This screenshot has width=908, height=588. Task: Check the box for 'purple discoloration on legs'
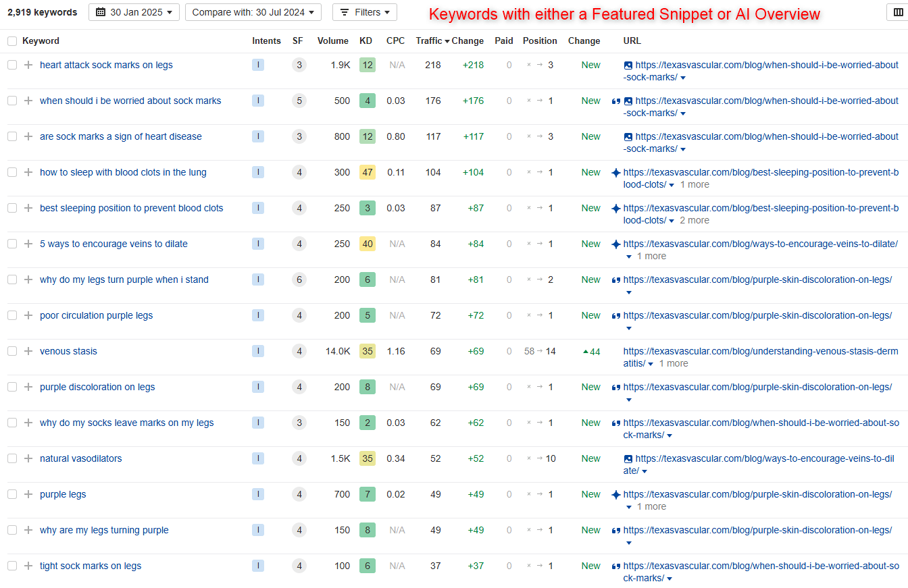pos(12,387)
